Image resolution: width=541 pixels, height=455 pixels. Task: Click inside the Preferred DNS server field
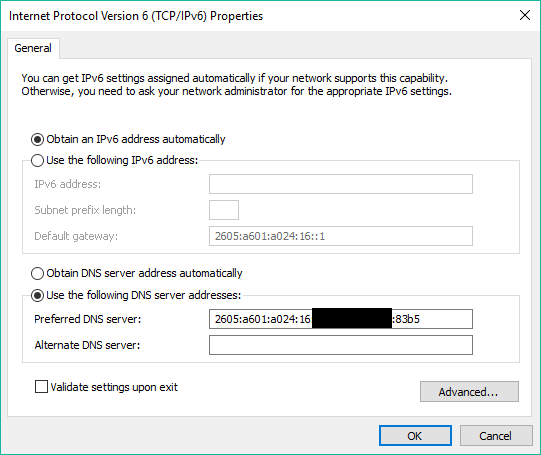(341, 319)
